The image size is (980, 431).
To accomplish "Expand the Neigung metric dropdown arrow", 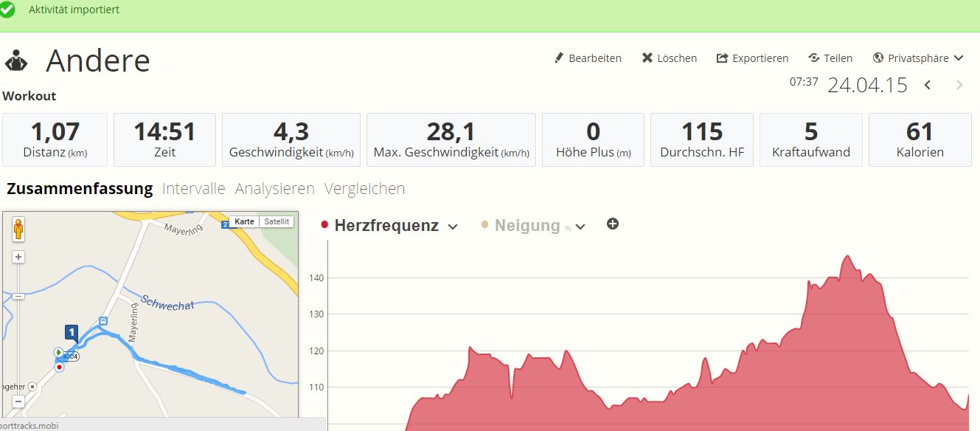I will (580, 227).
